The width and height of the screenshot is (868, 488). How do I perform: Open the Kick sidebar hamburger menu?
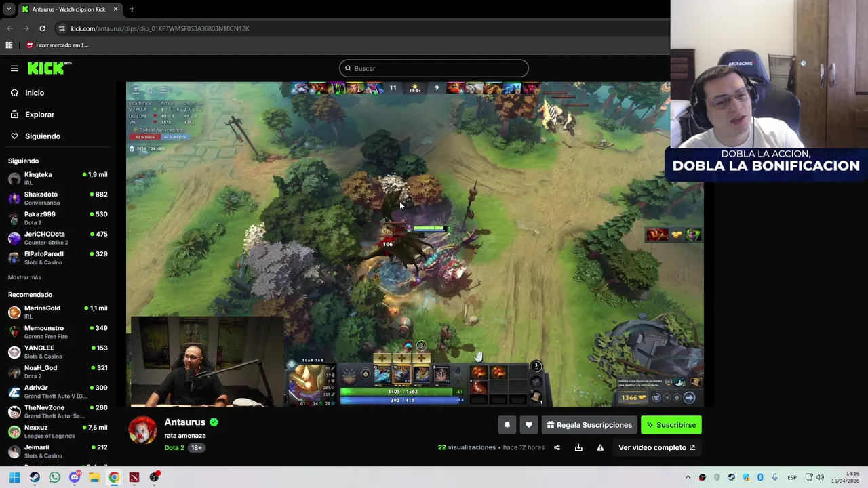(14, 68)
